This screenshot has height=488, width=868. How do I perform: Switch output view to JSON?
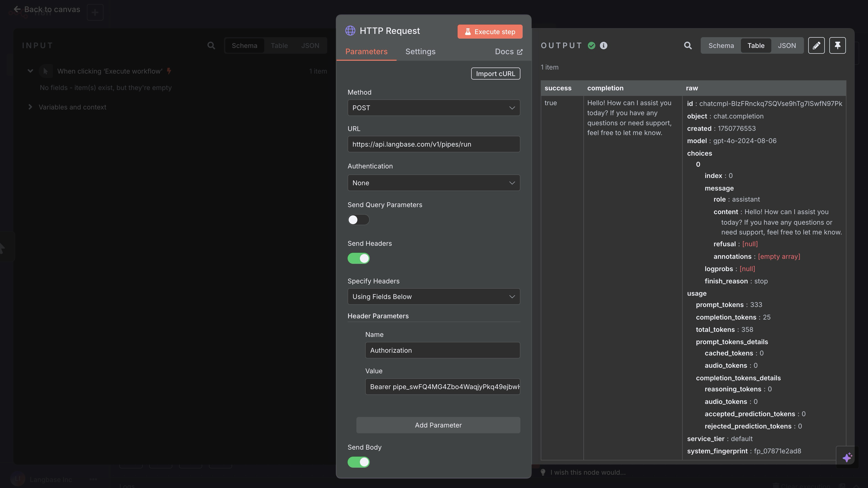786,45
